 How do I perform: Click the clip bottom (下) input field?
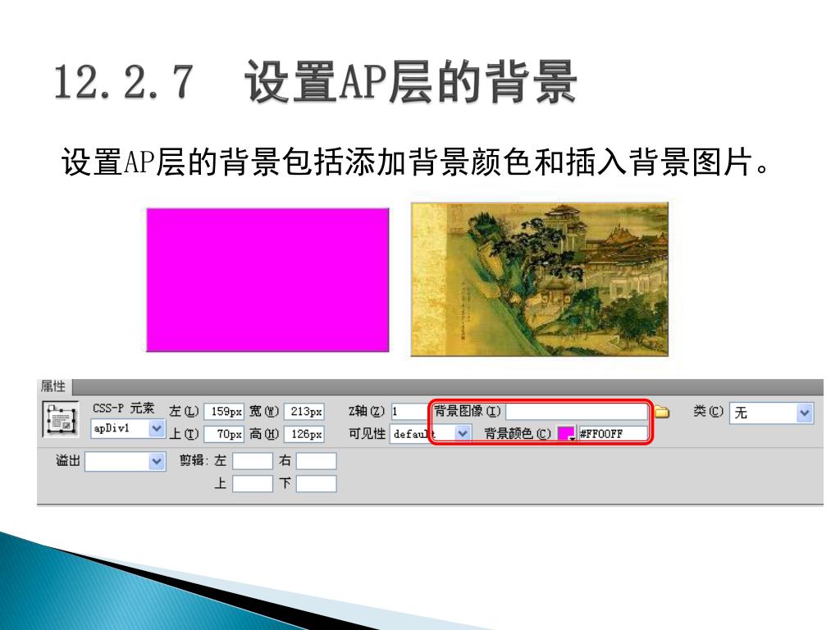pos(316,484)
